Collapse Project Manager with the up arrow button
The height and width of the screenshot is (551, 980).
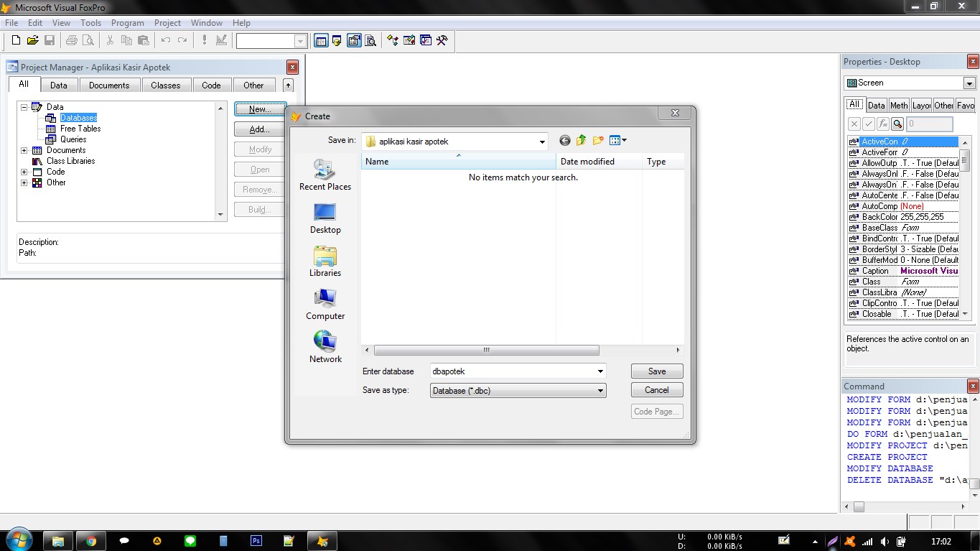[288, 85]
